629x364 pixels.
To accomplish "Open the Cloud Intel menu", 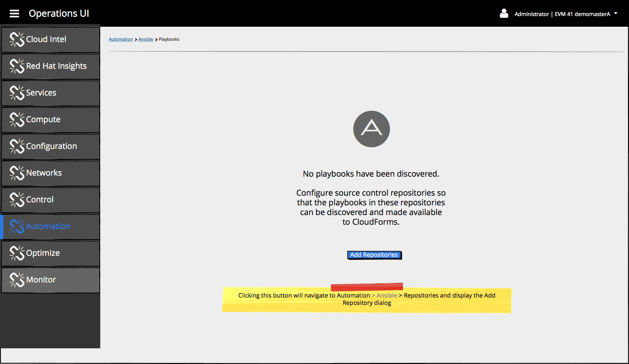I will point(51,40).
